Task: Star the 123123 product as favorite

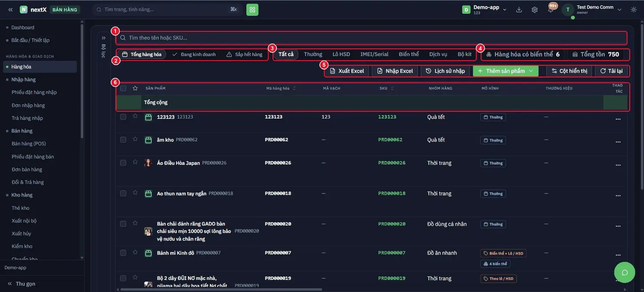Action: (135, 116)
